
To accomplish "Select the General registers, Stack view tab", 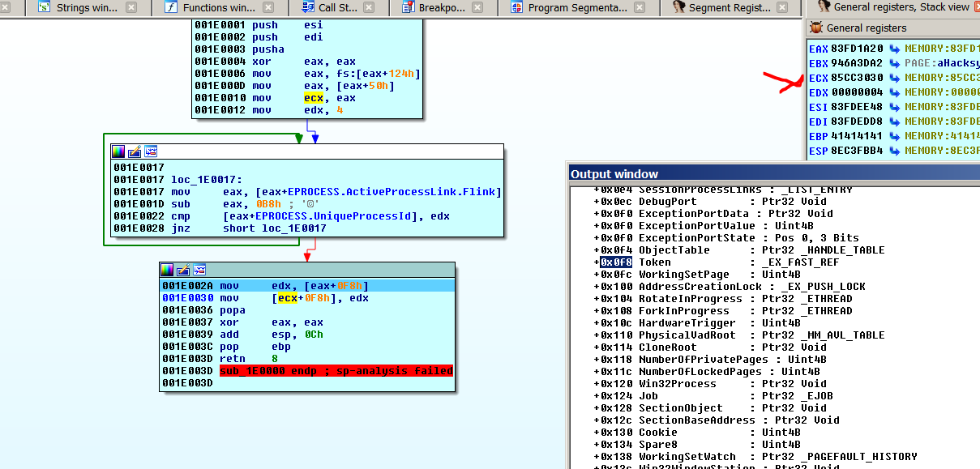I will point(900,7).
